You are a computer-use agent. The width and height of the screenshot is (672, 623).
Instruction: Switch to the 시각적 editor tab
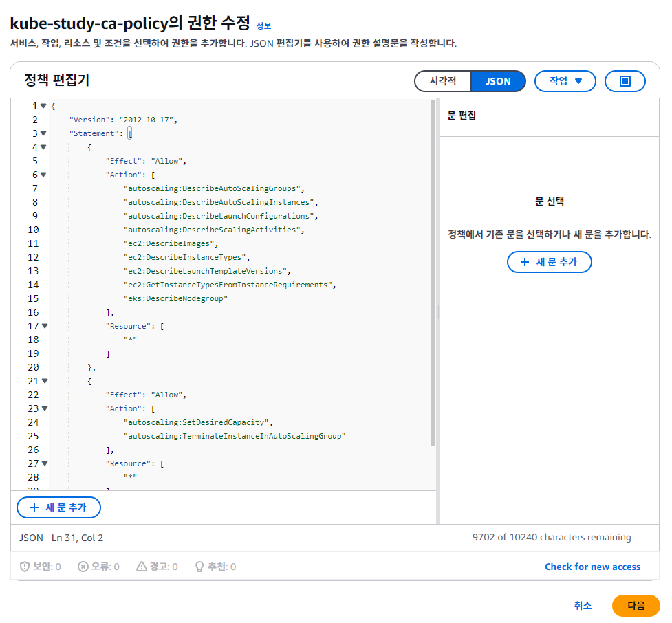click(x=443, y=81)
